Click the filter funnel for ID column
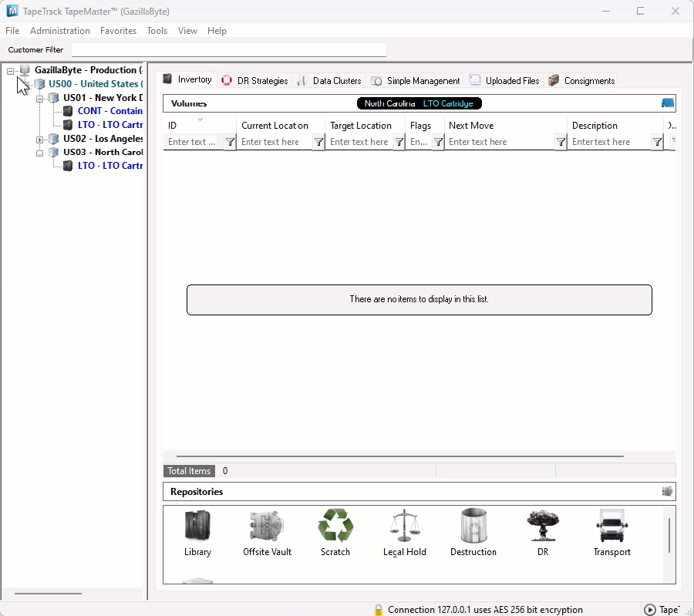 [230, 142]
